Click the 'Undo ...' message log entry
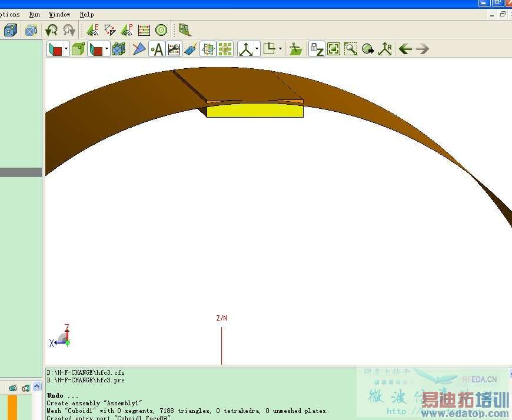 click(62, 395)
